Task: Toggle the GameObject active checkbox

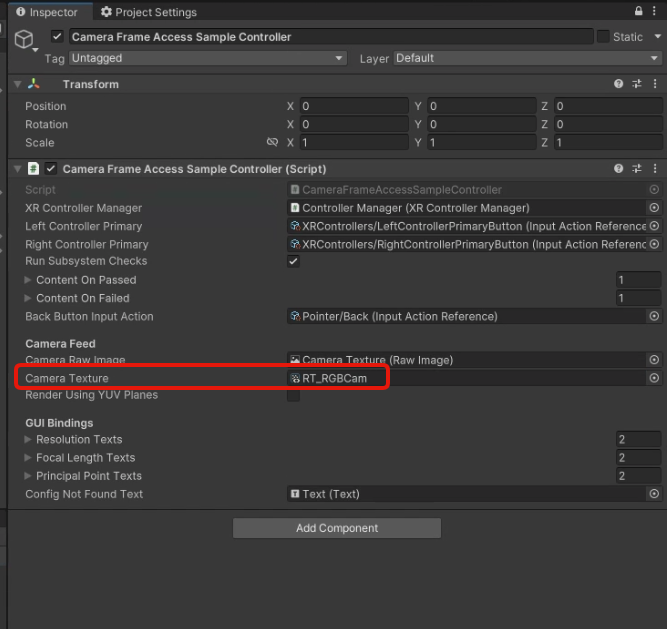Action: 57,37
